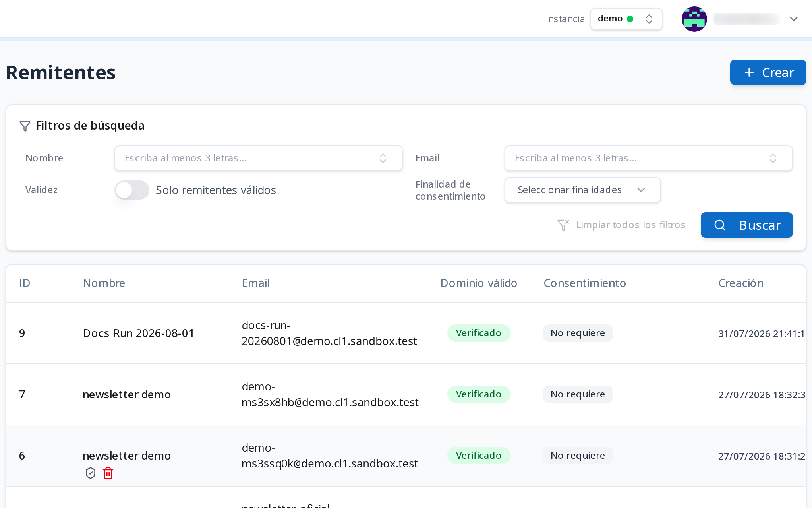Screen dimensions: 812x508
Task: Delete sender 6 with the red trash icon
Action: tap(108, 473)
